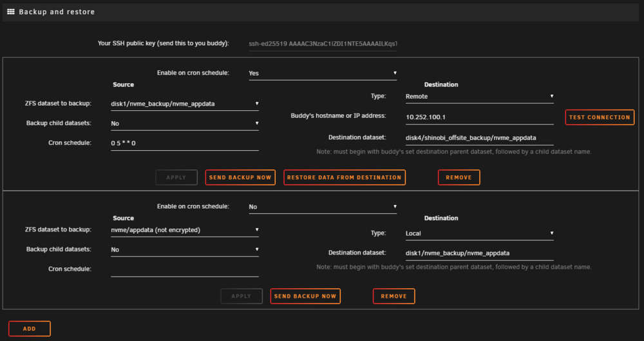The width and height of the screenshot is (644, 341).
Task: Click the first job's Source heading
Action: pos(123,84)
